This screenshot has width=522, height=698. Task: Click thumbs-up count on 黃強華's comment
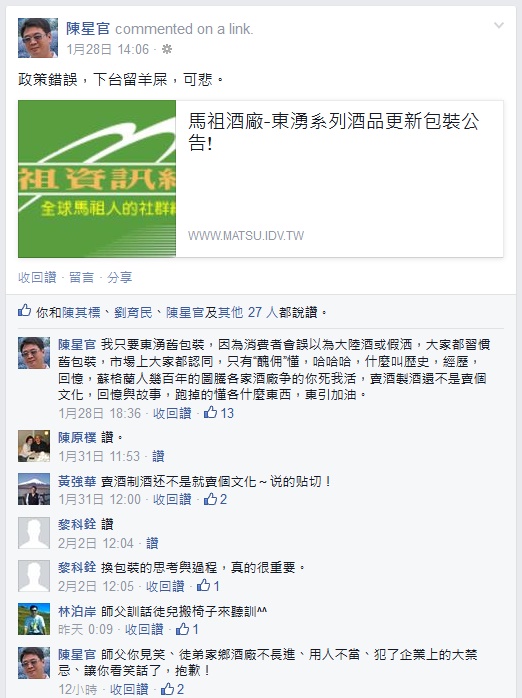[215, 499]
